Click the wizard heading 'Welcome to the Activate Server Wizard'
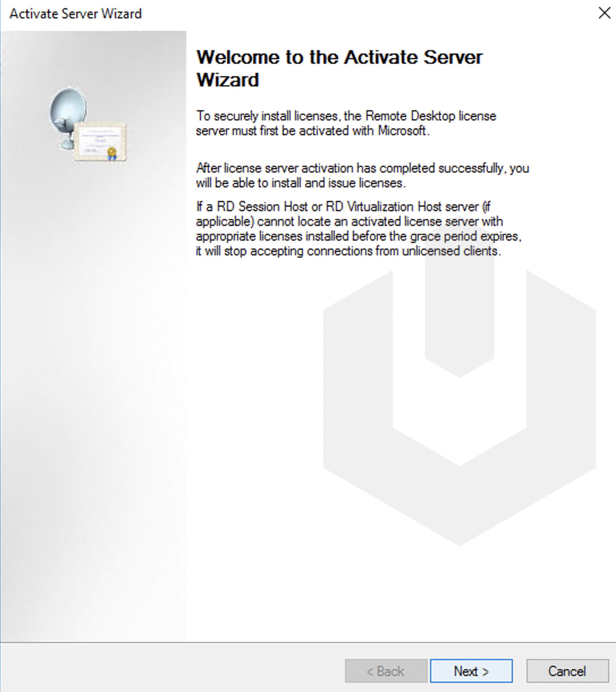The height and width of the screenshot is (692, 616). pyautogui.click(x=339, y=68)
